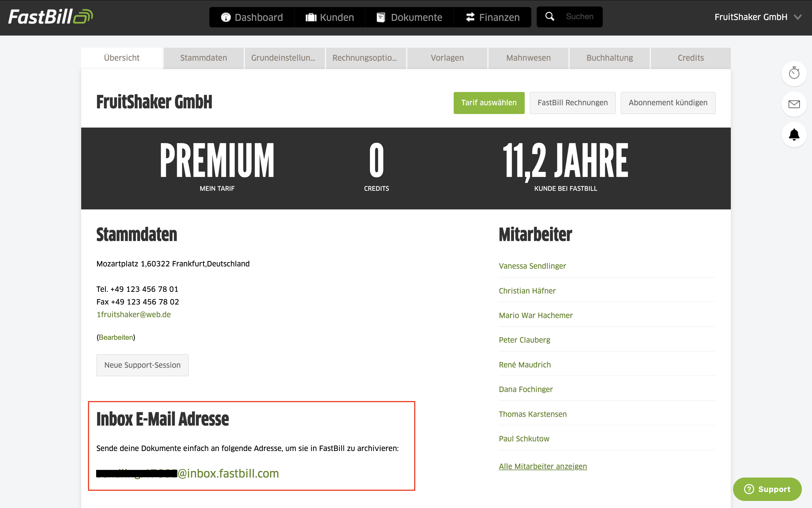Start a Neue Support-Session
Screen dimensions: 812x508
click(x=142, y=365)
